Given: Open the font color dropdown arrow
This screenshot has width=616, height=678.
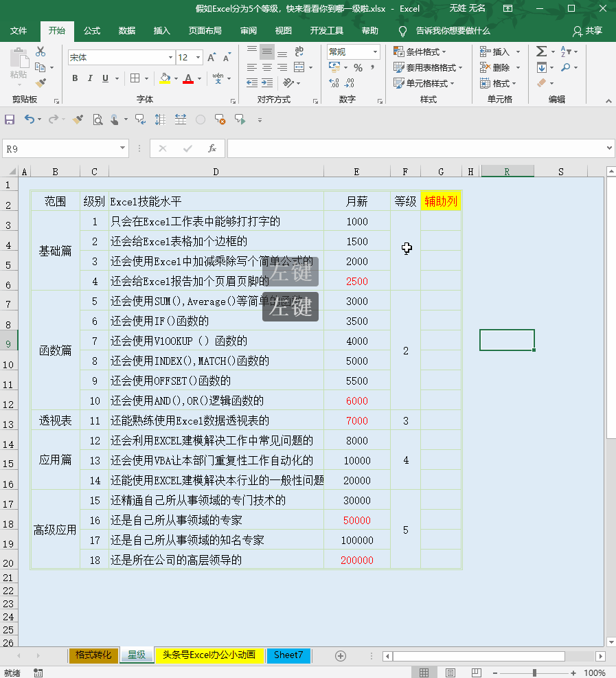Looking at the screenshot, I should point(199,79).
